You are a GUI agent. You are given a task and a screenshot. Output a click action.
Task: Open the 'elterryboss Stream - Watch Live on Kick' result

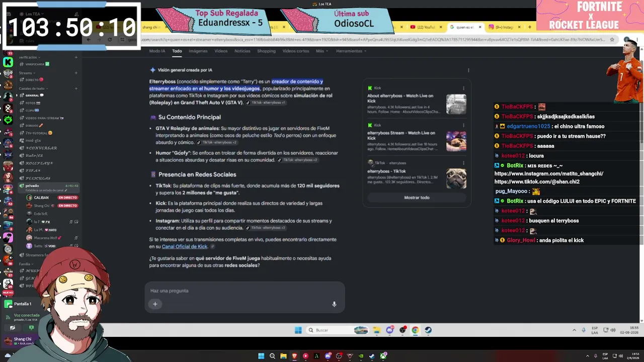tap(401, 136)
